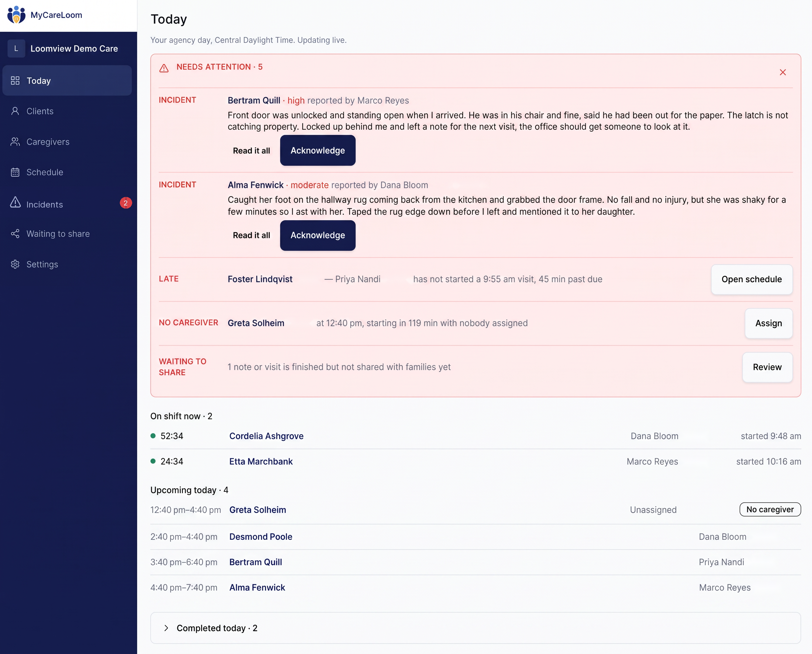Click the Caregivers people icon
The width and height of the screenshot is (812, 654).
pyautogui.click(x=15, y=142)
